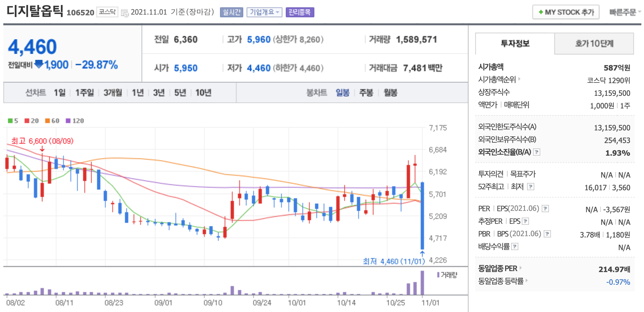Click the 관리종목 badge
Viewport: 644px width, 312px height.
300,12
